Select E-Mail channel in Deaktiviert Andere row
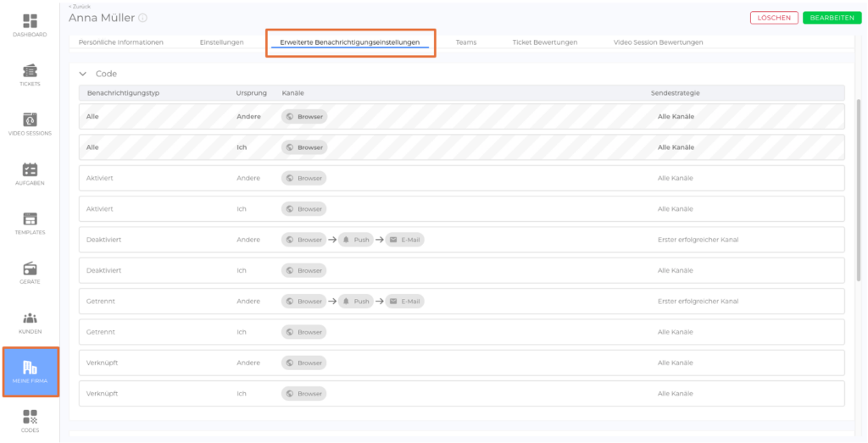 tap(405, 240)
